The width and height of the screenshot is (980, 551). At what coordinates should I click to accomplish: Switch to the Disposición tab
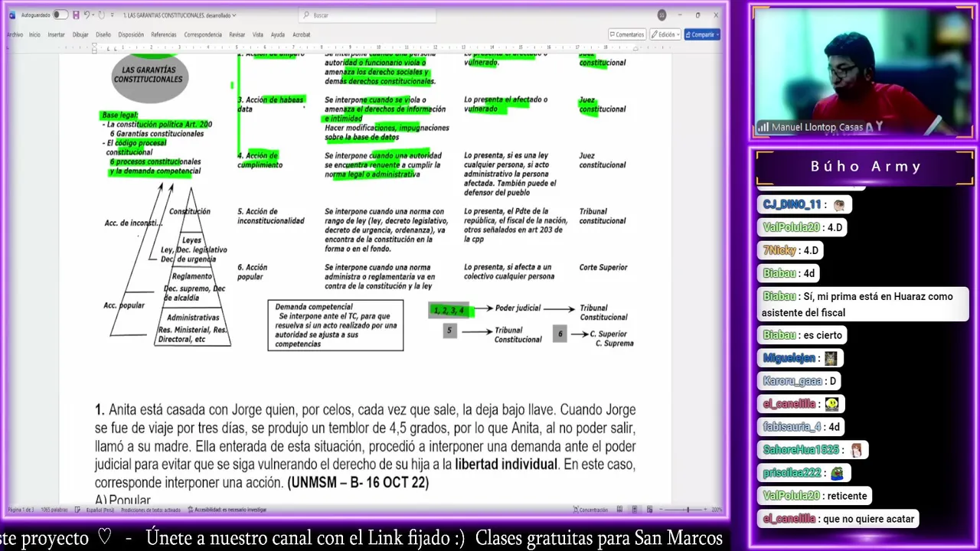tap(131, 34)
